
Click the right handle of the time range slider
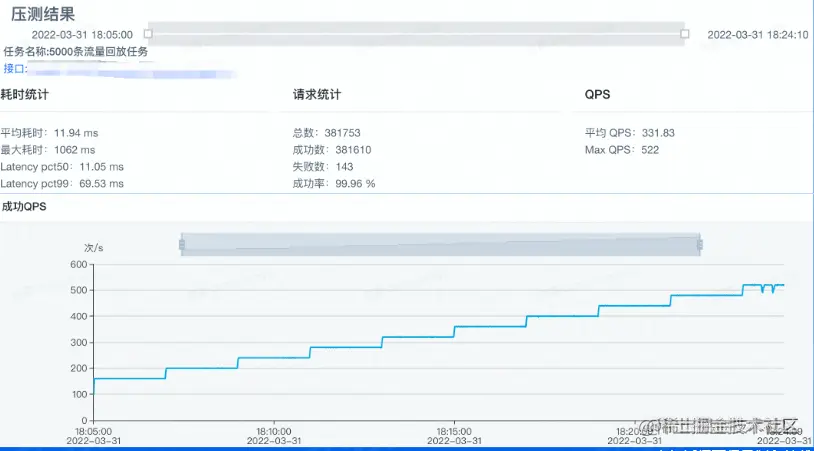tap(685, 34)
